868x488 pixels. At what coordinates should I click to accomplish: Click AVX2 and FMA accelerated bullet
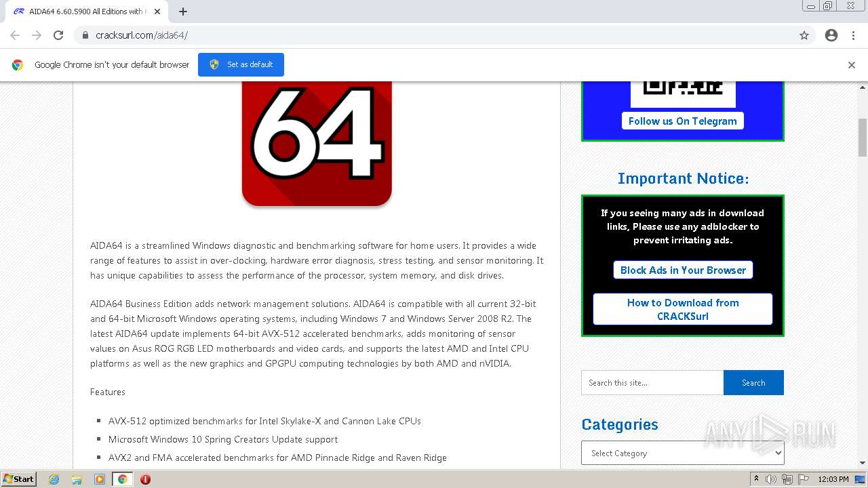(x=277, y=457)
